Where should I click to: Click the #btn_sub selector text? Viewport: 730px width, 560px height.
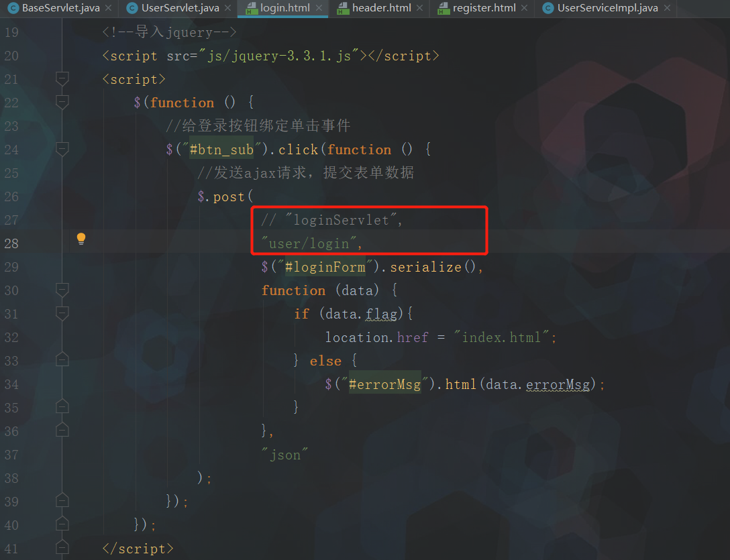point(221,150)
